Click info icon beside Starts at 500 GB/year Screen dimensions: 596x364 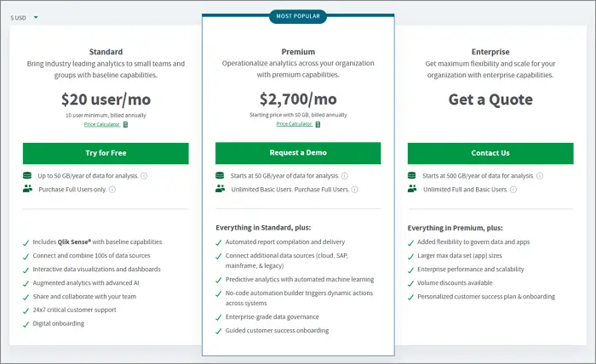click(x=540, y=176)
